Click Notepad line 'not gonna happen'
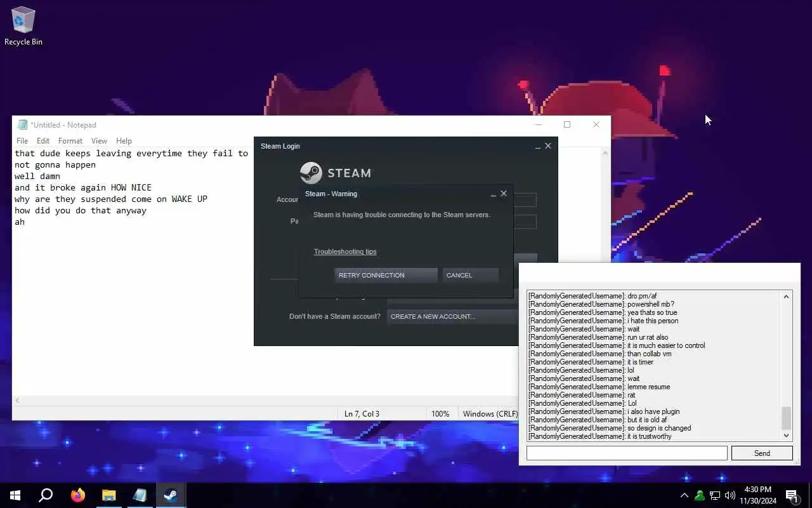Viewport: 812px width, 508px height. point(55,164)
